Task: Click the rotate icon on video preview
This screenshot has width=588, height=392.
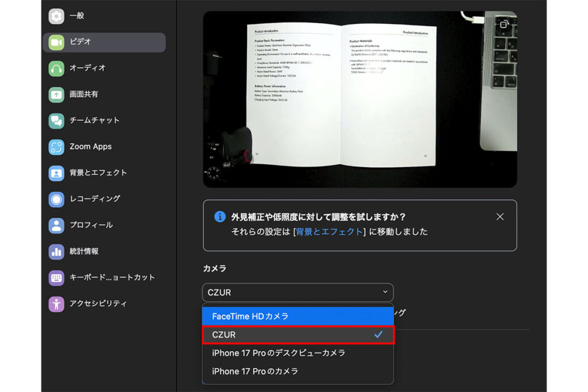Action: (x=504, y=24)
